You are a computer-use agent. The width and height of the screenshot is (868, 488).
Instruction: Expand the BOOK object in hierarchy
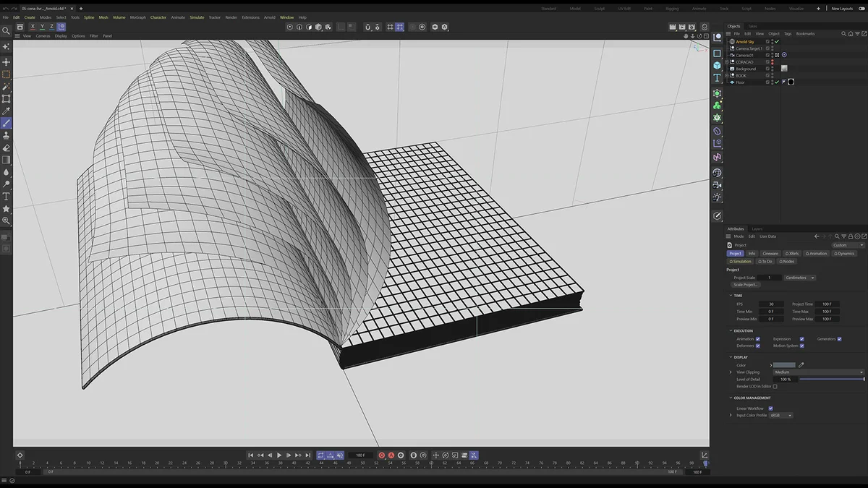point(727,76)
